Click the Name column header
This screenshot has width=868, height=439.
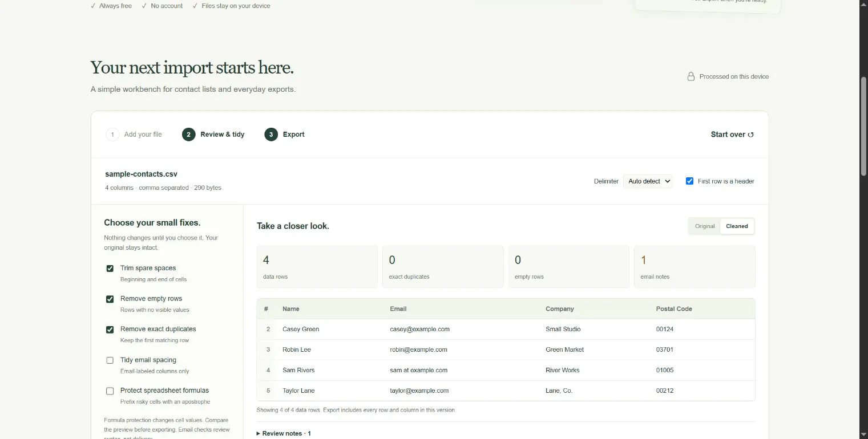(x=291, y=309)
